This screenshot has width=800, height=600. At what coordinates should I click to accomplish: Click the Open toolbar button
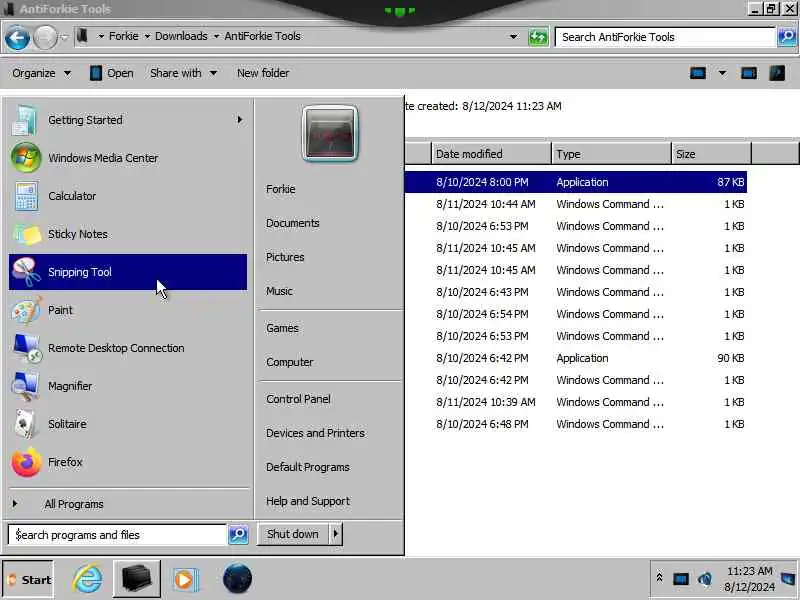tap(112, 73)
